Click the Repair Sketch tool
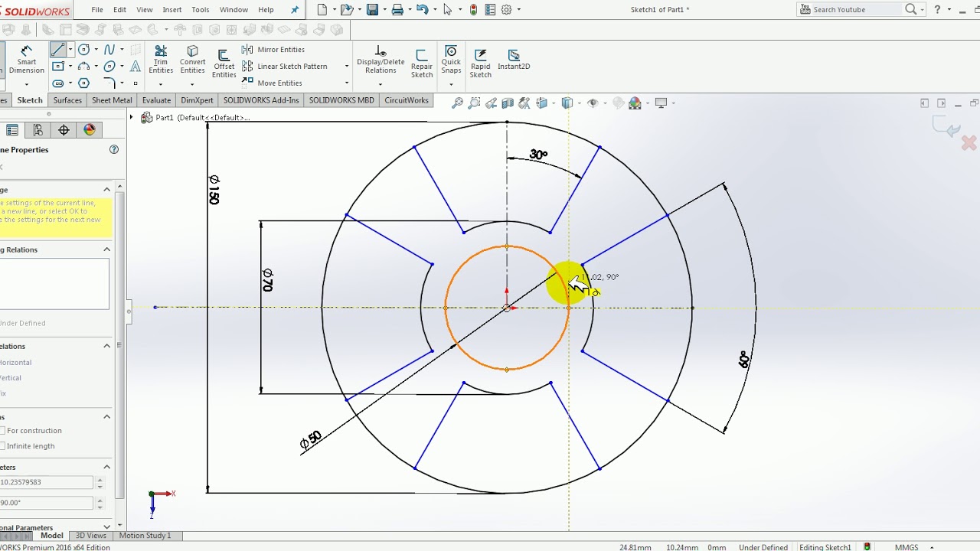The height and width of the screenshot is (551, 980). point(422,64)
